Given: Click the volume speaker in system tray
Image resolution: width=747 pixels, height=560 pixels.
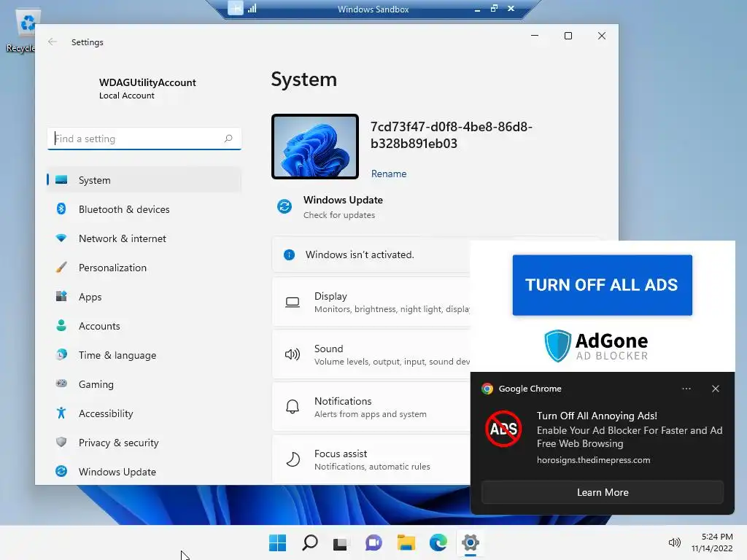Looking at the screenshot, I should (674, 542).
